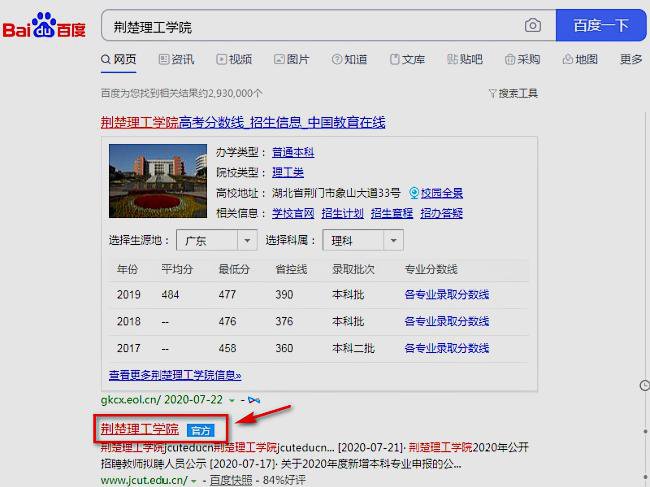Open 招办答疑 link
Image resolution: width=650 pixels, height=487 pixels.
coord(441,213)
